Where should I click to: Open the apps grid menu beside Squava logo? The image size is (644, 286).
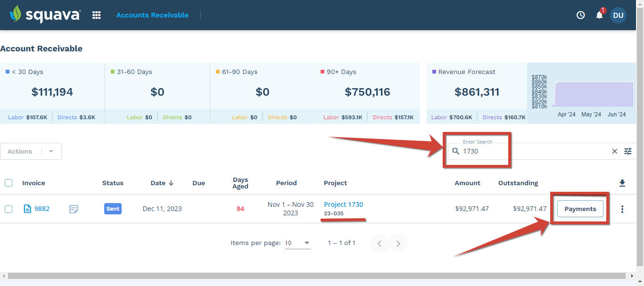tap(96, 15)
